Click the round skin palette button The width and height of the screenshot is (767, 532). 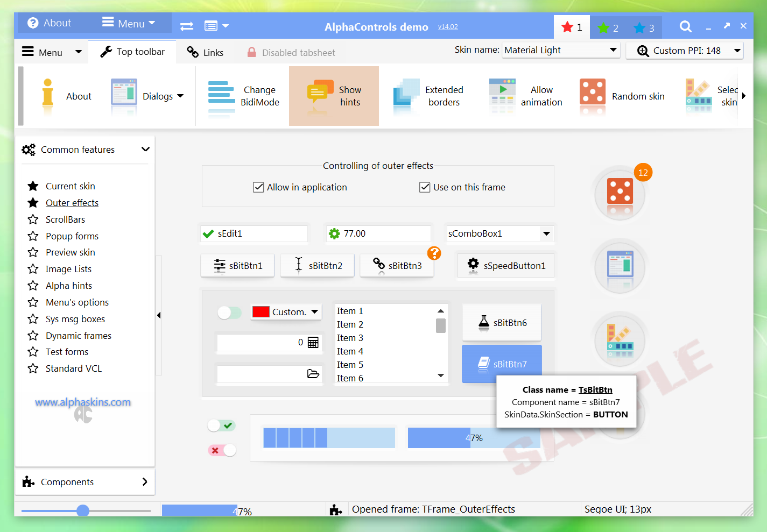(620, 341)
